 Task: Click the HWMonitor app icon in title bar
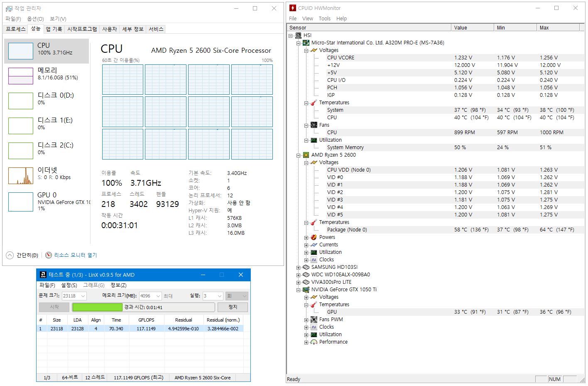293,8
